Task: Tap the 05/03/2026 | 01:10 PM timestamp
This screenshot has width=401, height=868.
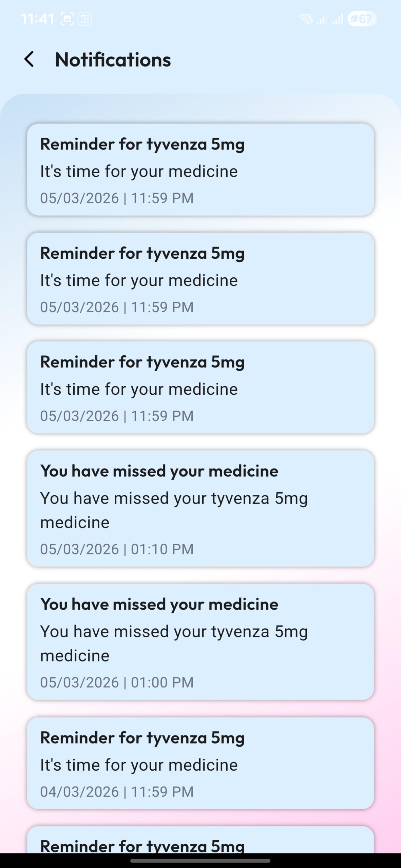Action: tap(117, 549)
